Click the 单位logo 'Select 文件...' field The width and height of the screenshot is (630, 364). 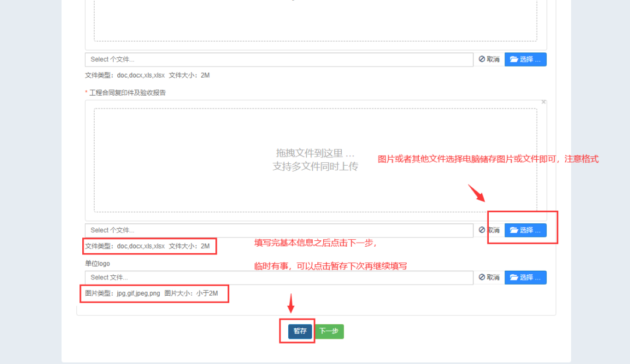click(x=279, y=278)
